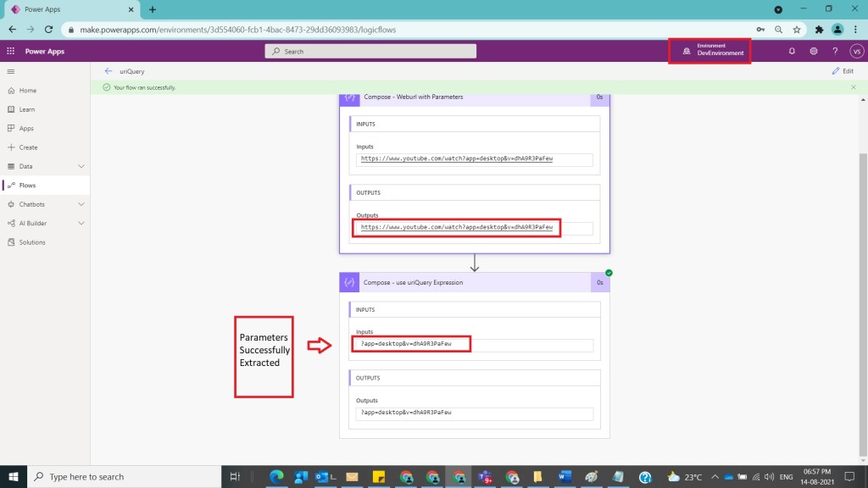Expand the Chatbots navigation group

tap(81, 204)
